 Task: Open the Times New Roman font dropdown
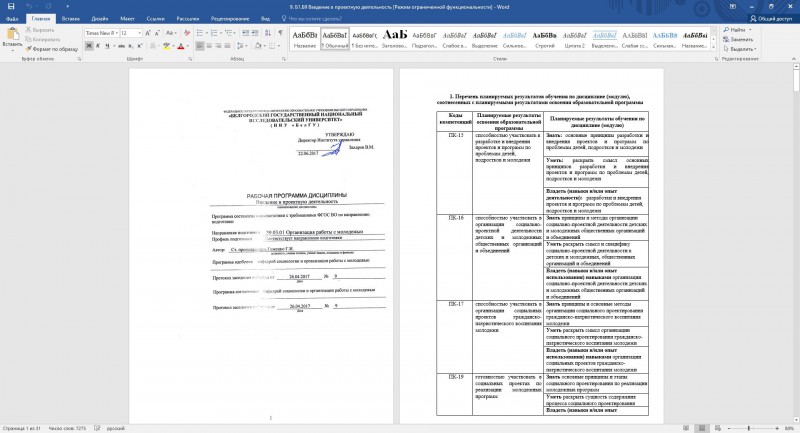(116, 33)
